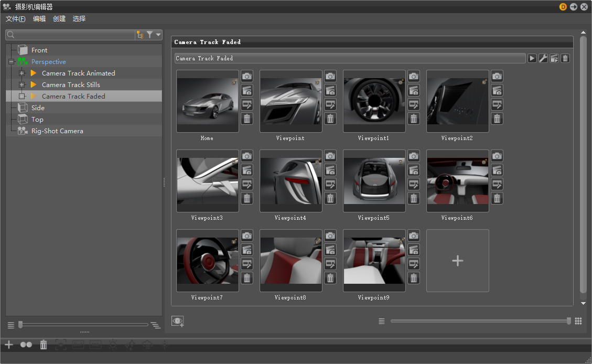The width and height of the screenshot is (592, 364).
Task: Delete camera track via top trash icon
Action: tap(565, 58)
